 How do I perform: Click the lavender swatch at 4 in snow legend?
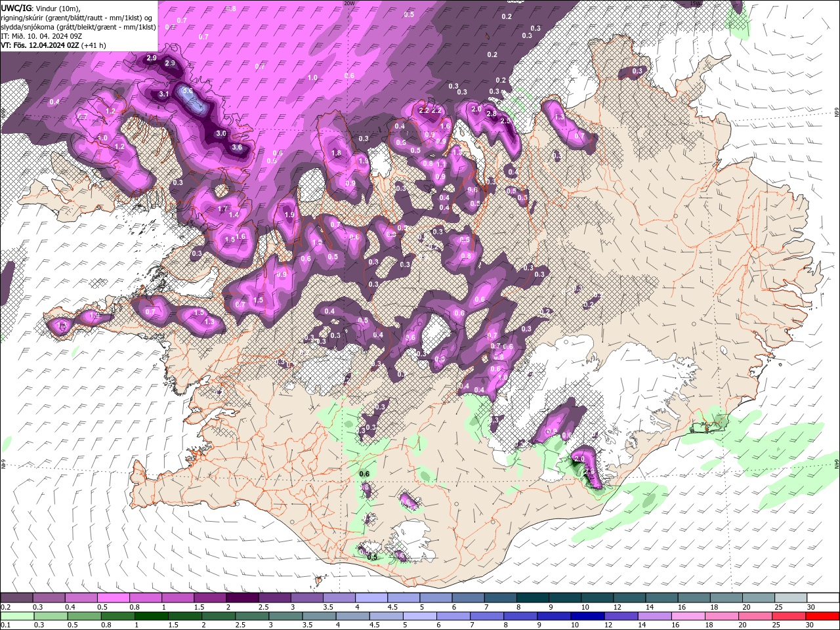click(x=371, y=598)
